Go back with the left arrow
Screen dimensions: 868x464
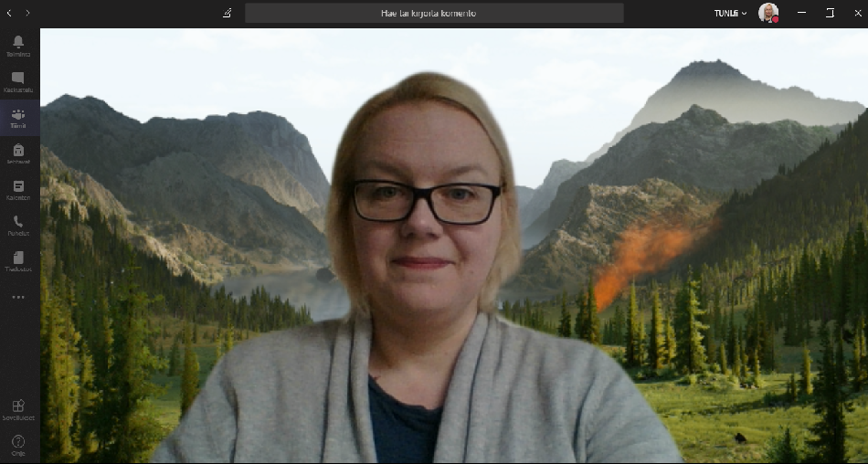[x=9, y=13]
